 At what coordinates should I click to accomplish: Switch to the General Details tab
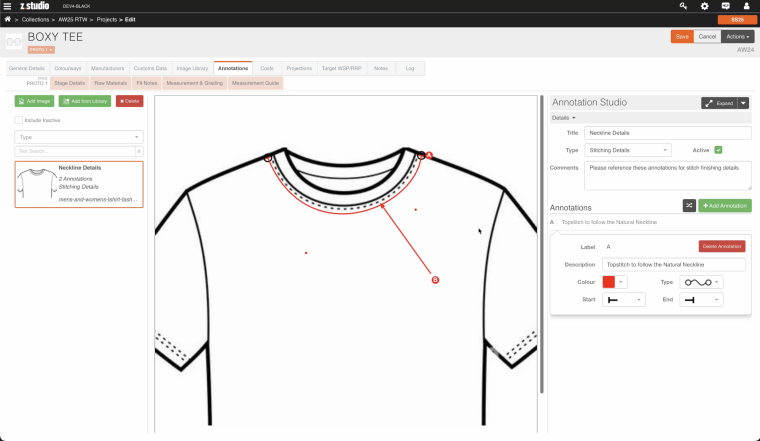point(27,68)
